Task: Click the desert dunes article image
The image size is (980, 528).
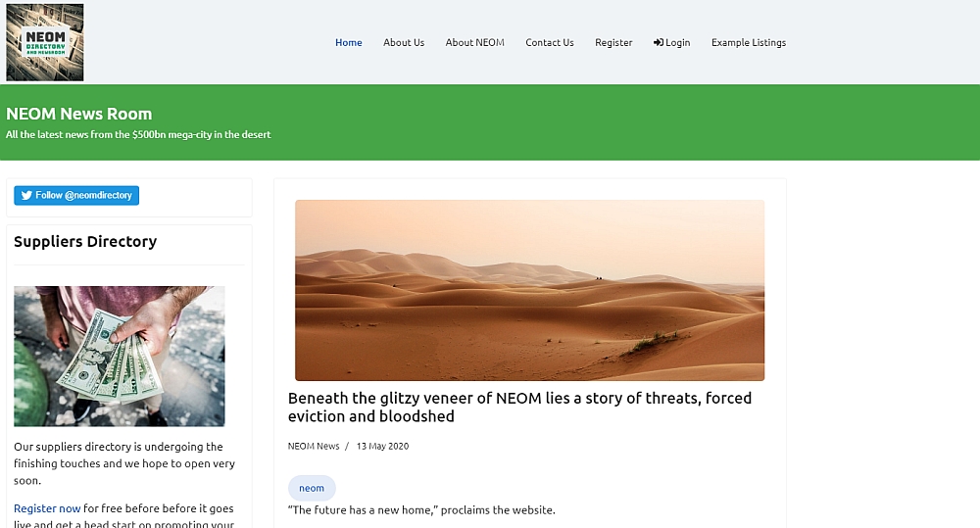Action: point(529,291)
